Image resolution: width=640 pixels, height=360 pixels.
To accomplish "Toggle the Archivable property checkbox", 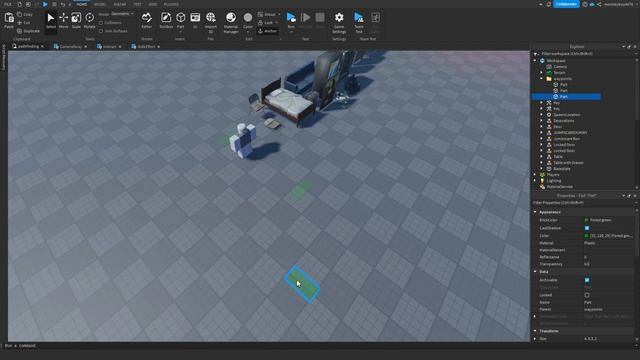I will (x=587, y=280).
